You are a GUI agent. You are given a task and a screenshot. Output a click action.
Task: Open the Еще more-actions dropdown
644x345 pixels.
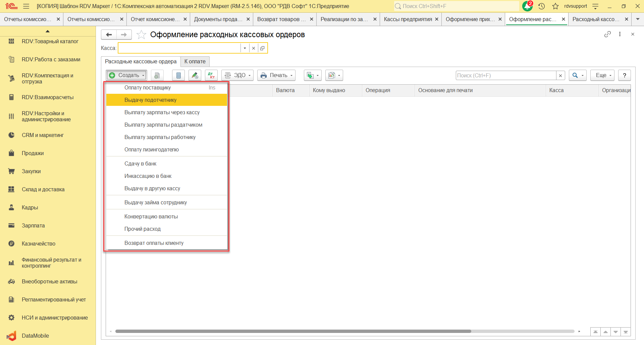[602, 75]
